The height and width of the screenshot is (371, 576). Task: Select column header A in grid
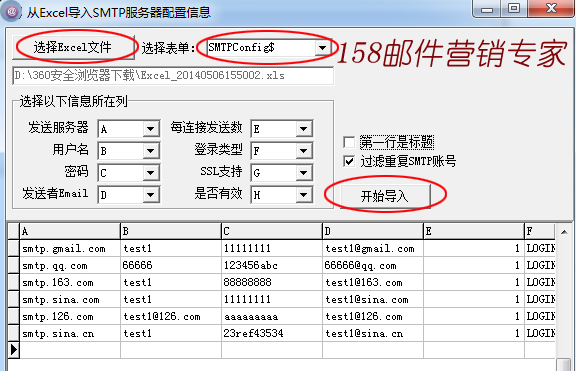[x=70, y=231]
